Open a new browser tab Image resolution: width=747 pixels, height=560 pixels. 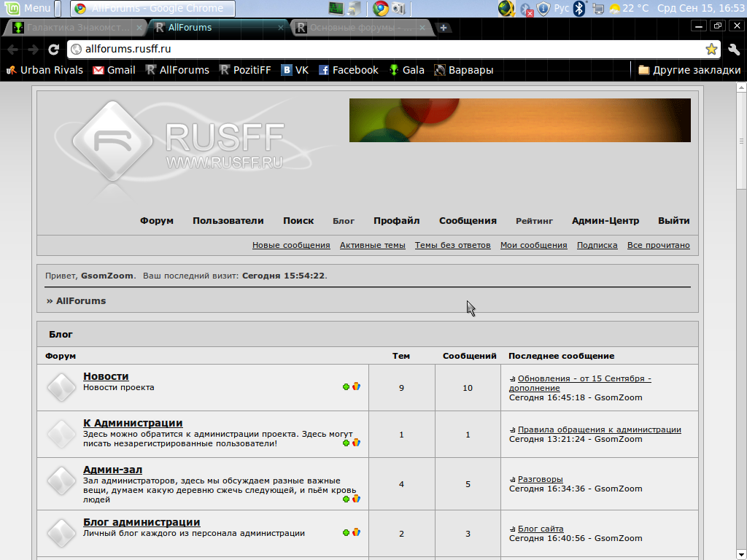tap(444, 28)
